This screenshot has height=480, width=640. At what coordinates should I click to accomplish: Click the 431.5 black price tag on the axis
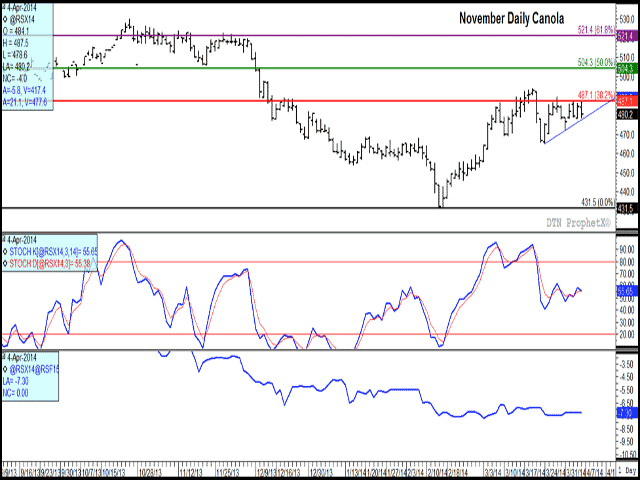point(626,208)
